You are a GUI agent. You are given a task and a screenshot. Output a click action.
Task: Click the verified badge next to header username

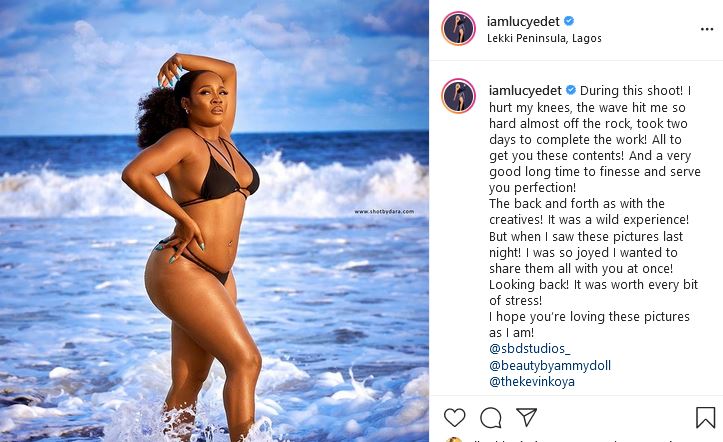(x=569, y=21)
